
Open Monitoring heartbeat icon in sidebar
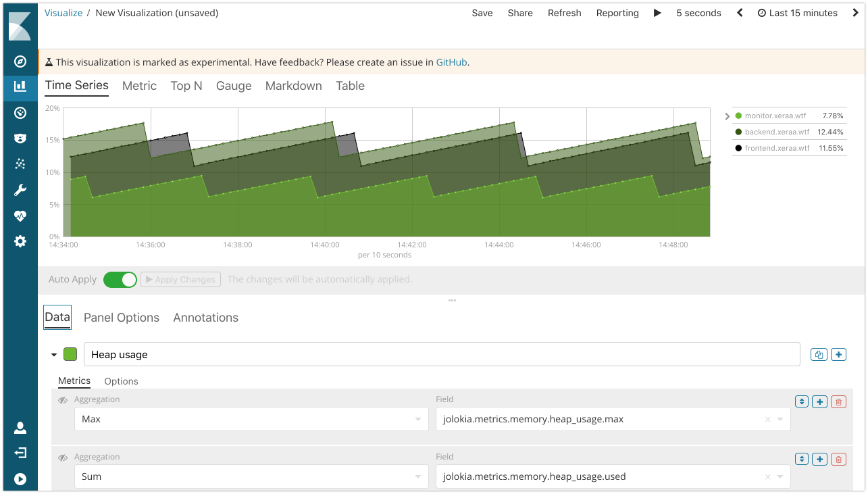click(20, 216)
